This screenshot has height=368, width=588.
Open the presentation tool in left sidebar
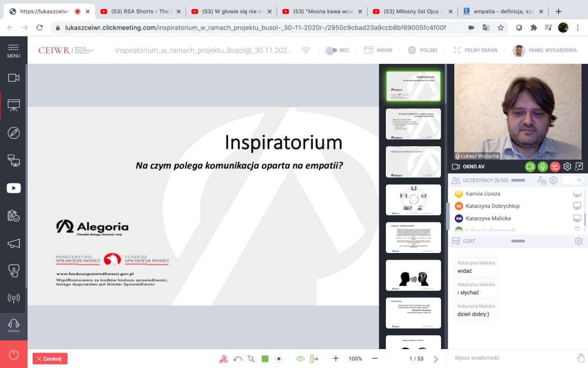(x=14, y=105)
